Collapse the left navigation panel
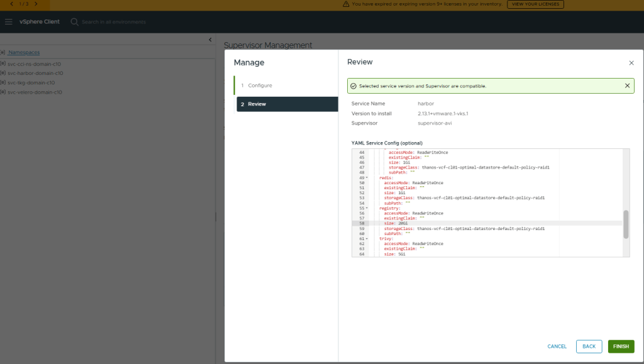 tap(210, 40)
